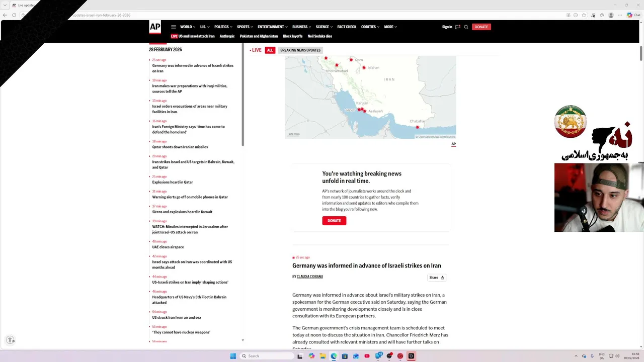Viewport: 644px width, 362px height.
Task: Open the hamburger menu beside the AP logo
Action: [174, 27]
